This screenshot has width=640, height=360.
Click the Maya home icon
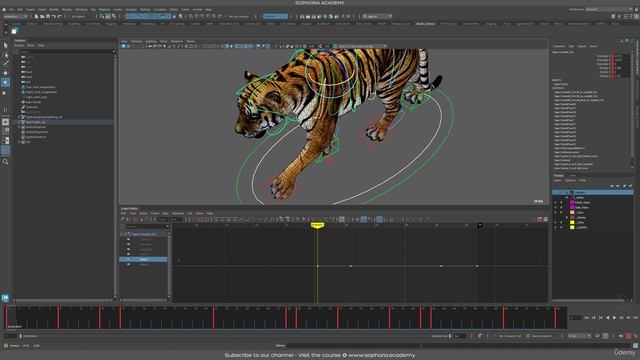point(4,9)
